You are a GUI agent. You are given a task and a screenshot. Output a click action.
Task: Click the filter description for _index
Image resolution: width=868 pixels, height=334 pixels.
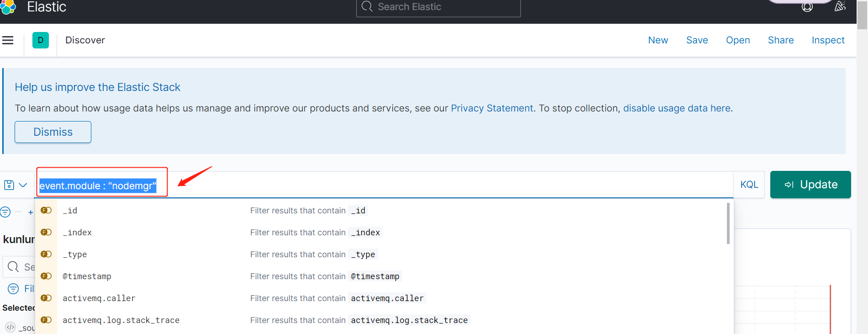315,233
